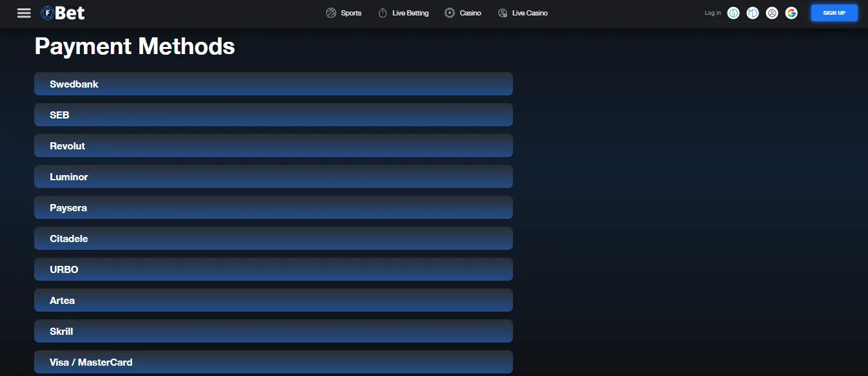Expand the Luminor payment method
Image resolution: width=868 pixels, height=376 pixels.
click(273, 176)
